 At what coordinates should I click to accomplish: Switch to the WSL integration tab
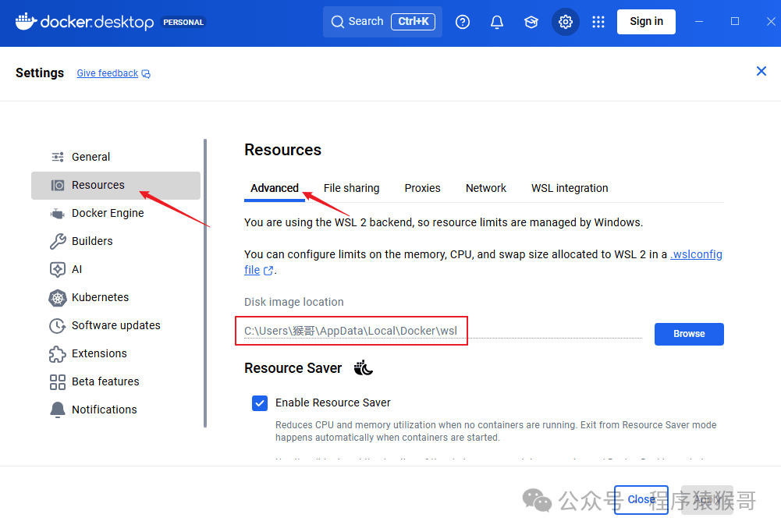[570, 188]
